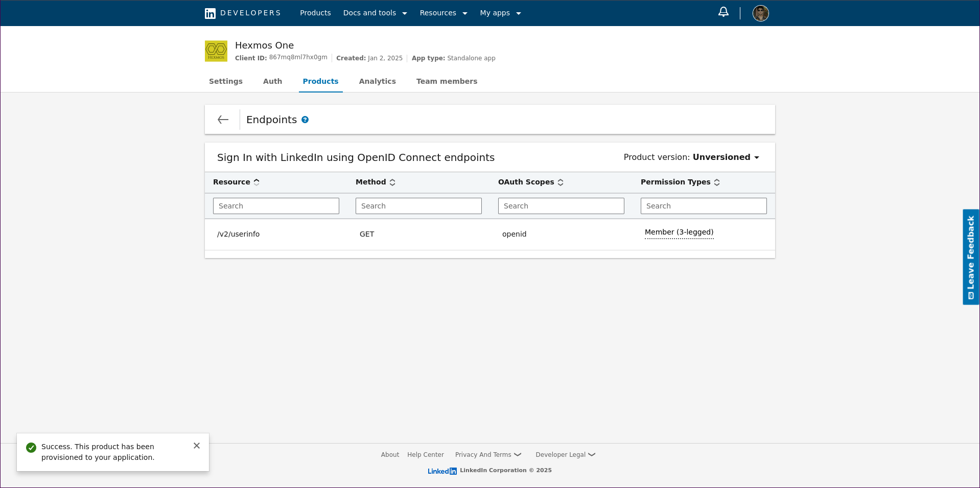
Task: Go back using the left arrow
Action: coord(223,120)
